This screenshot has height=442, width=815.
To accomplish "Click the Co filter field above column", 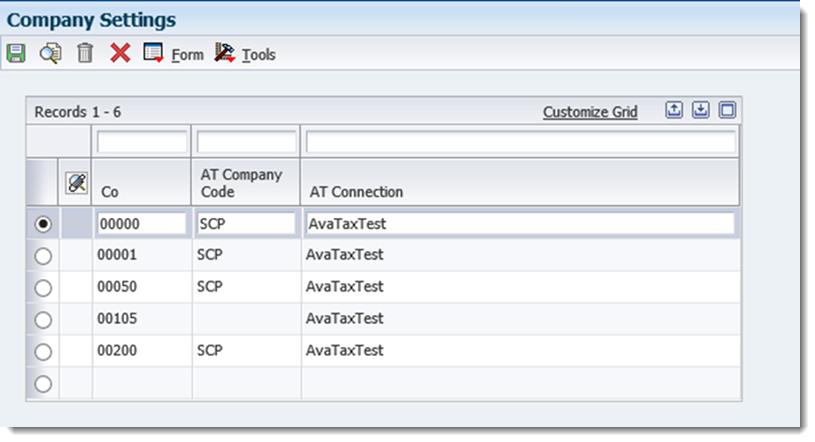I will pos(142,142).
